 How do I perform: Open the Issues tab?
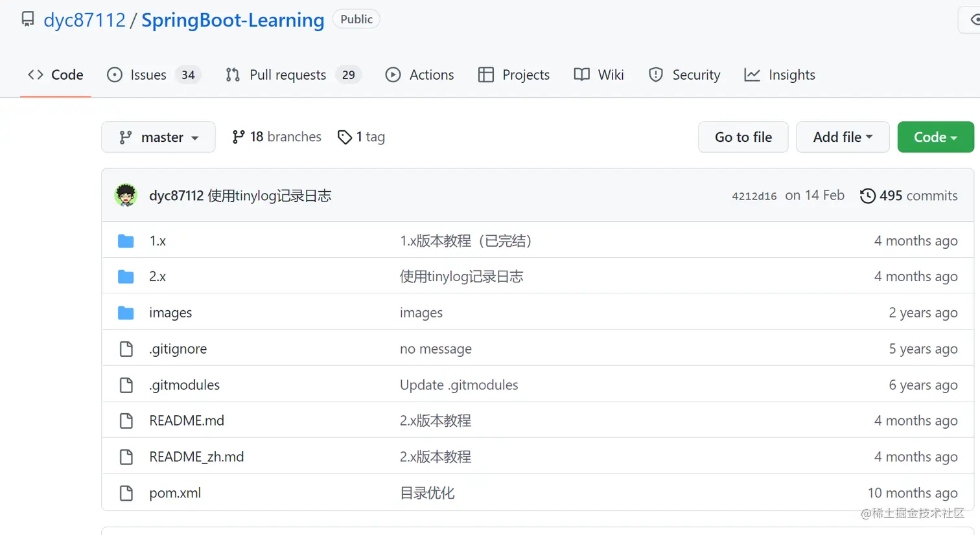[x=154, y=75]
